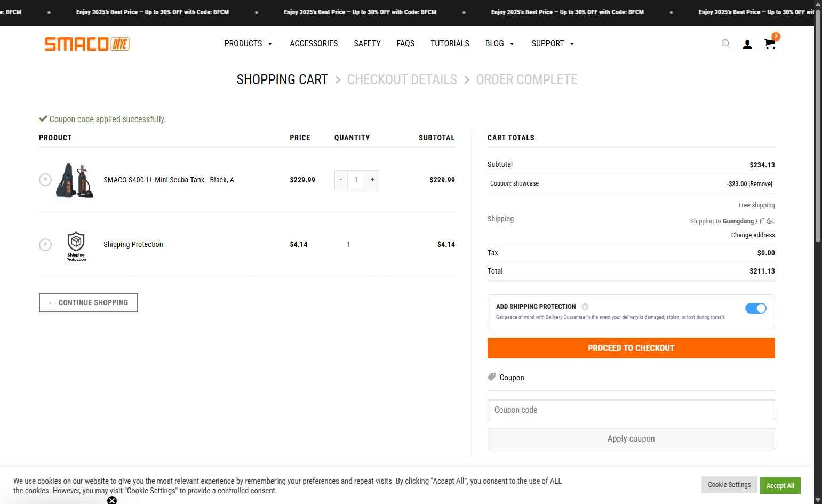Viewport: 822px width, 504px height.
Task: Click the scrollbar down arrow
Action: [x=818, y=500]
